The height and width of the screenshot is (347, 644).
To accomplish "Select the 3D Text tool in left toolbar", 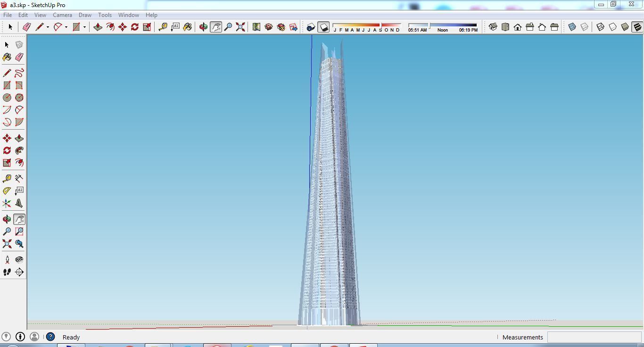I will click(19, 203).
